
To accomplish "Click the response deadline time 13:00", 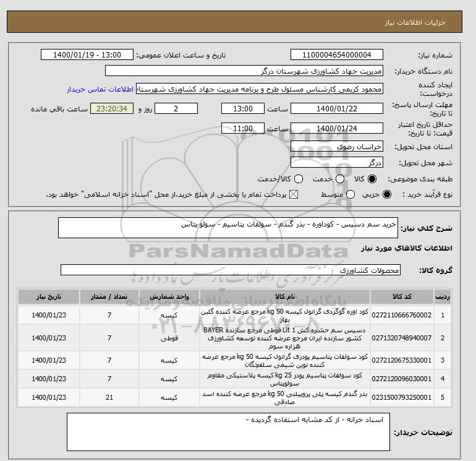I will tap(243, 108).
